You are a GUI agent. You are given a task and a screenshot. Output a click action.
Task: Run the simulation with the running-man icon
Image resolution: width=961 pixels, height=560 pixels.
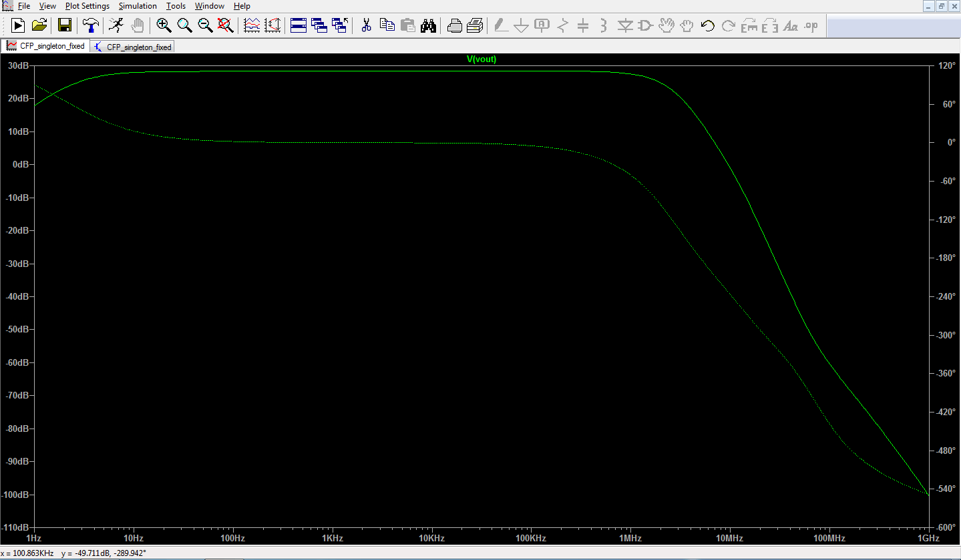[116, 26]
